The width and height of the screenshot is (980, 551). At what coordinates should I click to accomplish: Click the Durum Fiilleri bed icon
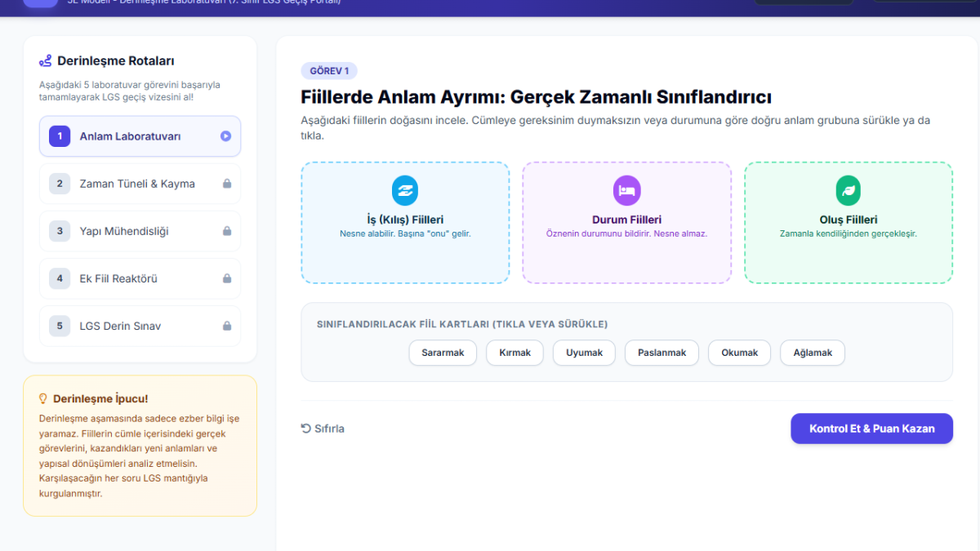(x=626, y=190)
